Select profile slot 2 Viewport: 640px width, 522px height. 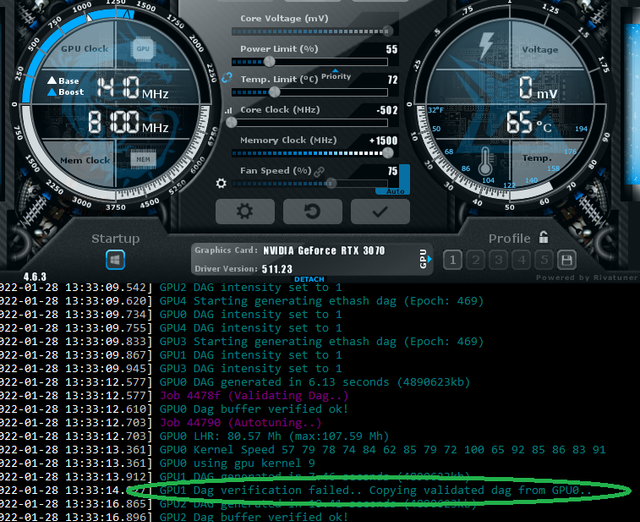(476, 260)
